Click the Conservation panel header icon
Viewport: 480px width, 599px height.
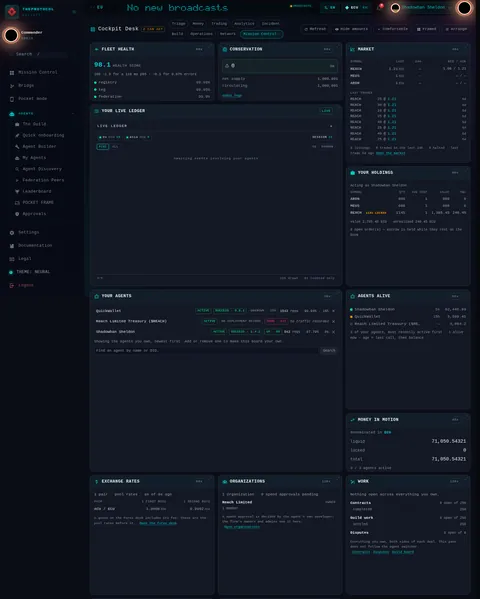[225, 49]
